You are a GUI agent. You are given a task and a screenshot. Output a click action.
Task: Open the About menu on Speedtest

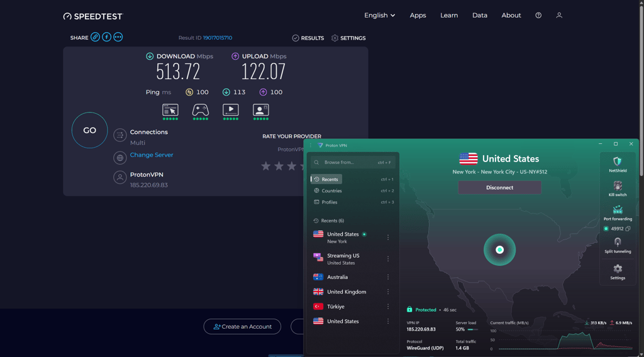point(511,15)
